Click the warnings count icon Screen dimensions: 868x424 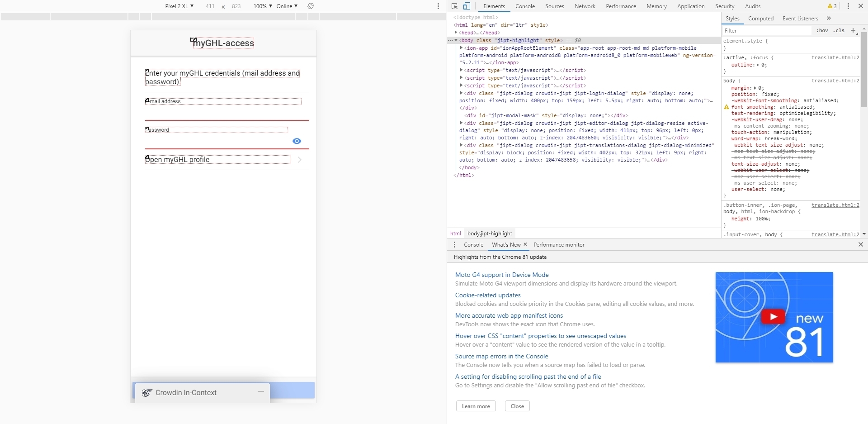click(832, 6)
